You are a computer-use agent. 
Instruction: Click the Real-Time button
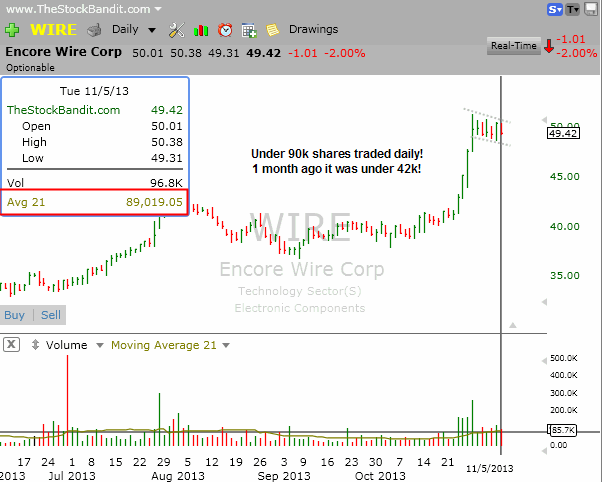point(514,46)
